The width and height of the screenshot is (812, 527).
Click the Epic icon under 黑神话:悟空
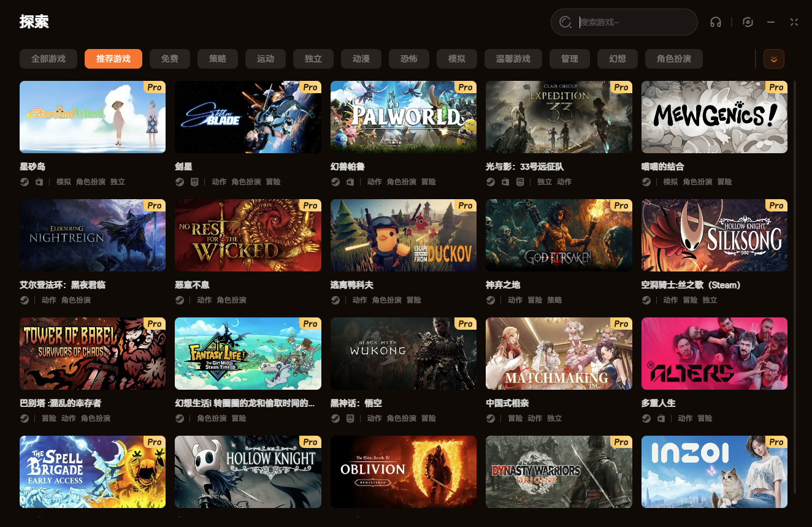tap(350, 419)
